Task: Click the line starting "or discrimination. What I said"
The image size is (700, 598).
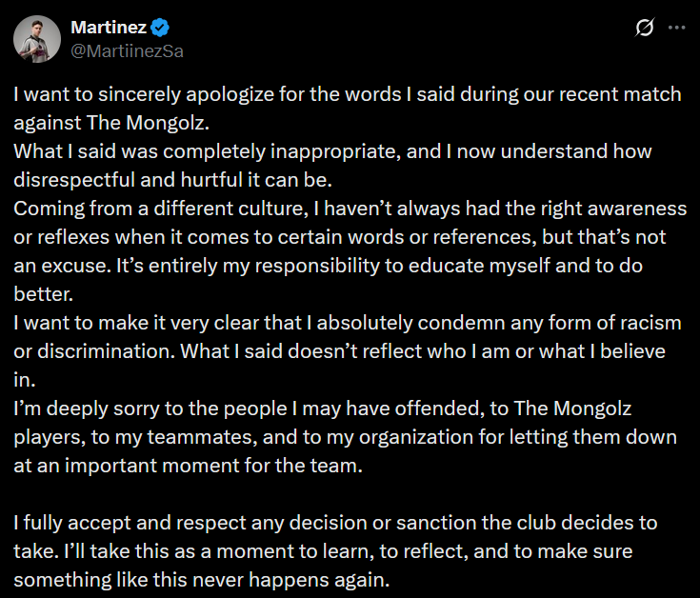Action: [338, 351]
